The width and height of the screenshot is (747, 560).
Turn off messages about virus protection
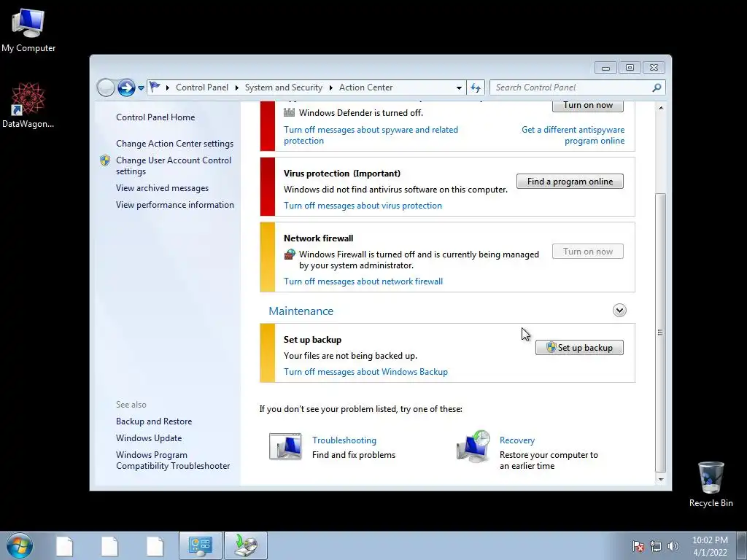point(363,206)
